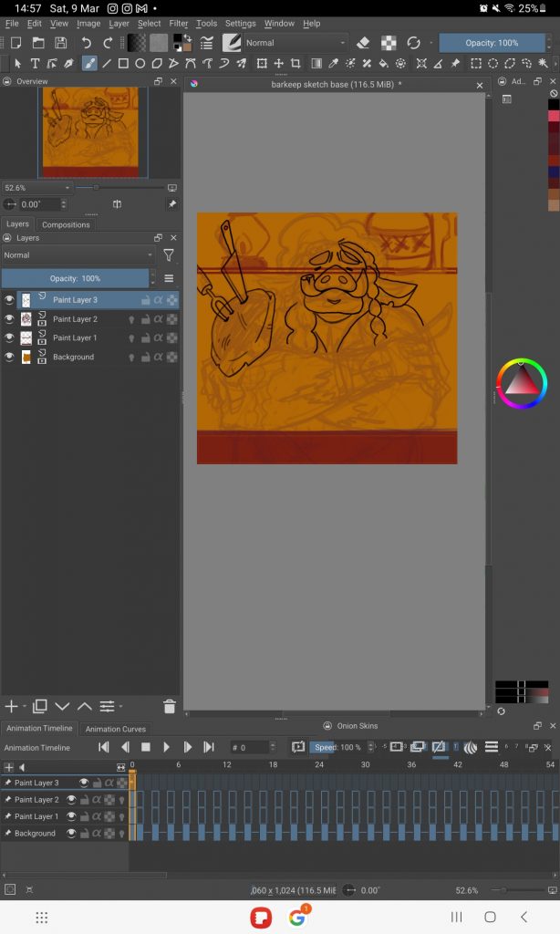Toggle lock on Paint Layer 3
The width and height of the screenshot is (560, 934).
pos(145,300)
